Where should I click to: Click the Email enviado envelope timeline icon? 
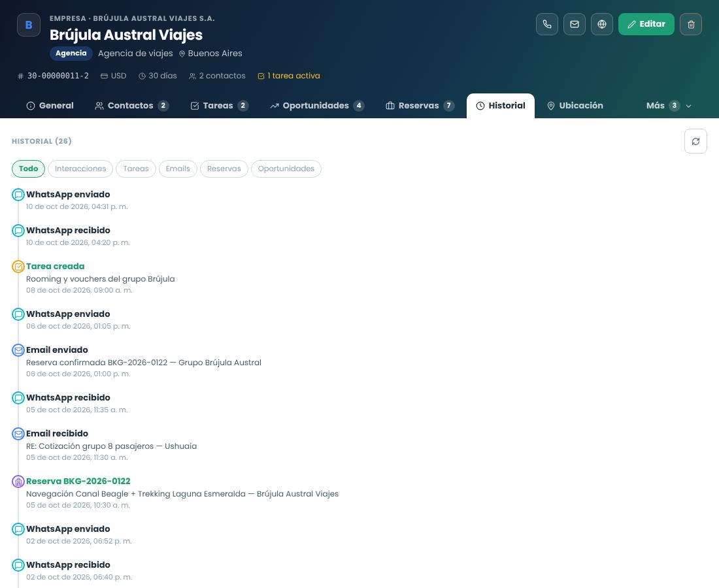click(18, 350)
